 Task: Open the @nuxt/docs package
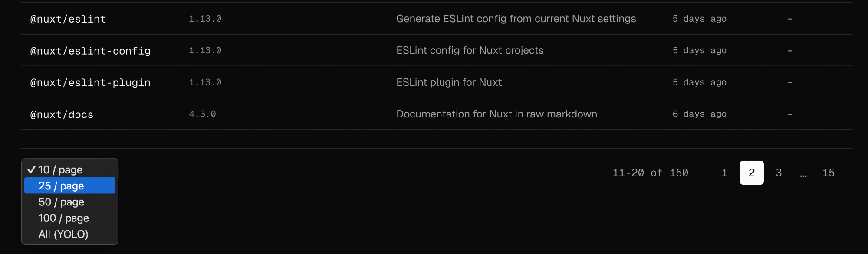62,115
